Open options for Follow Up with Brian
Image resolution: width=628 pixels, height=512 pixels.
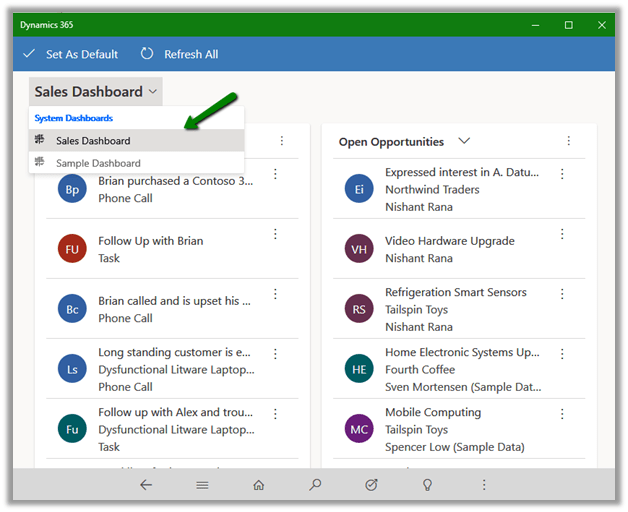[x=275, y=234]
